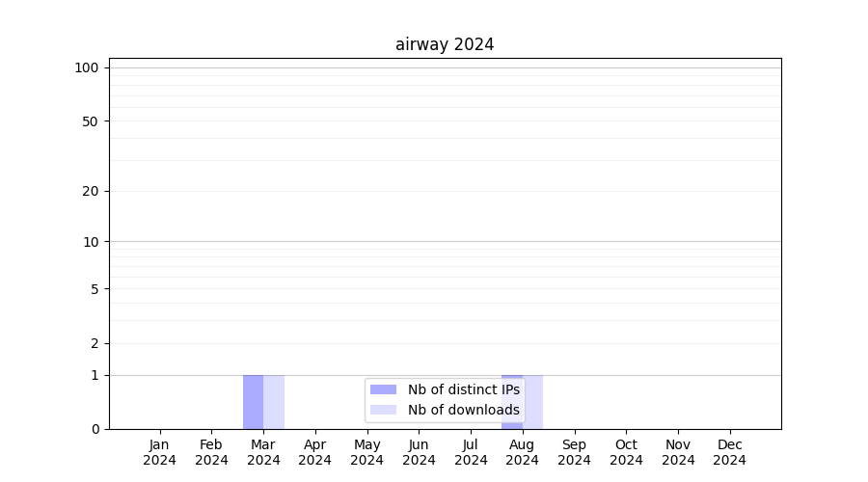Click the March distinct IPs bar
This screenshot has height=482, width=868.
coord(253,402)
